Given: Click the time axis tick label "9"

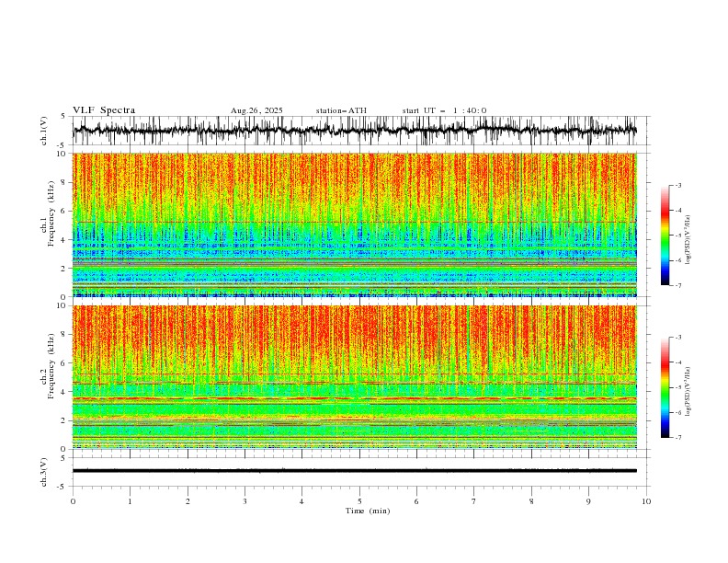Looking at the screenshot, I should 588,501.
